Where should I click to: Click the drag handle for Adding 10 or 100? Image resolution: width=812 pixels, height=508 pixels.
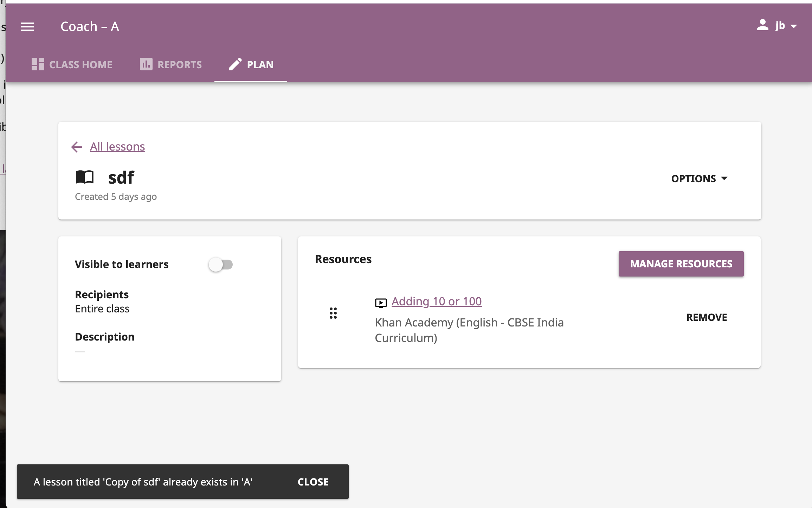(x=333, y=313)
